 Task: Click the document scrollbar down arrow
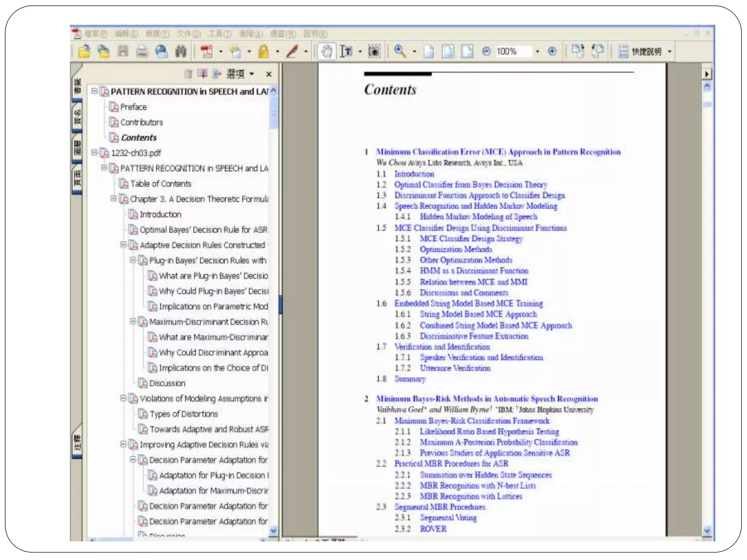[x=707, y=530]
